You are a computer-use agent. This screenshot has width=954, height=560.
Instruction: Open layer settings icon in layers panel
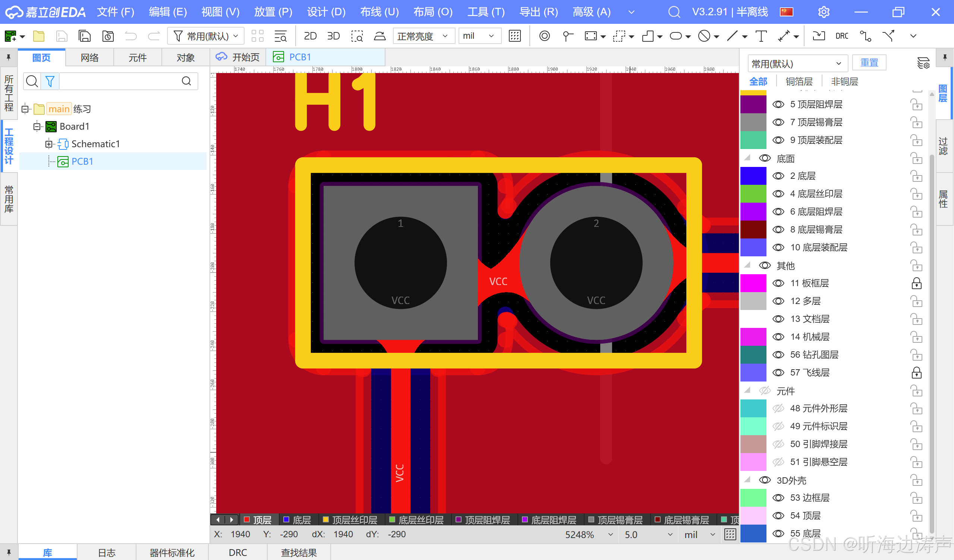pos(923,63)
